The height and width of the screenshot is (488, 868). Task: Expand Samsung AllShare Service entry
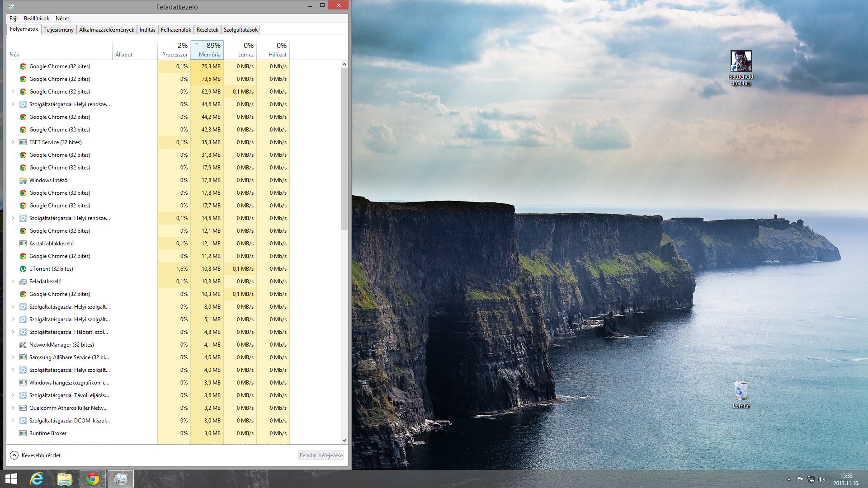[13, 357]
